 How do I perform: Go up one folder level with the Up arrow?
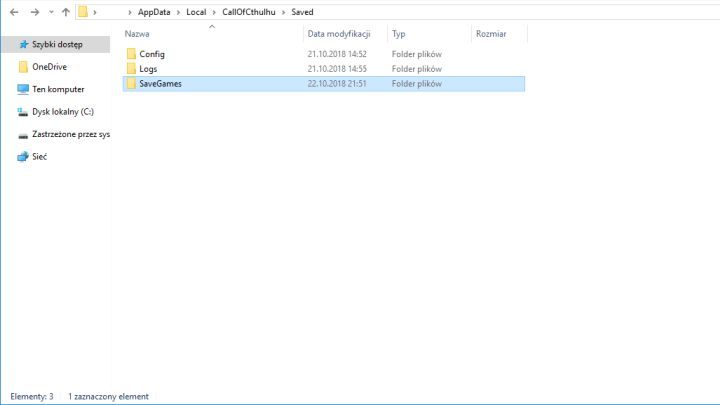coord(65,12)
